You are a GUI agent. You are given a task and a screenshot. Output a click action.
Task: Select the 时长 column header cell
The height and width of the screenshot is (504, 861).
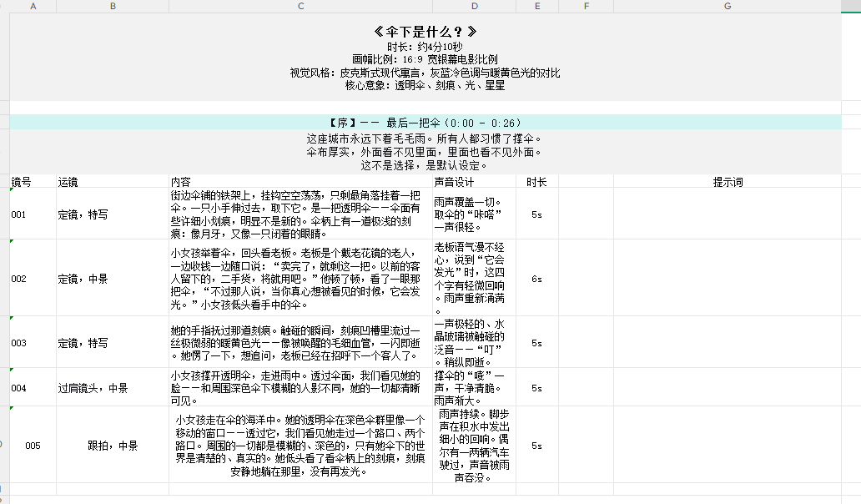pos(537,182)
